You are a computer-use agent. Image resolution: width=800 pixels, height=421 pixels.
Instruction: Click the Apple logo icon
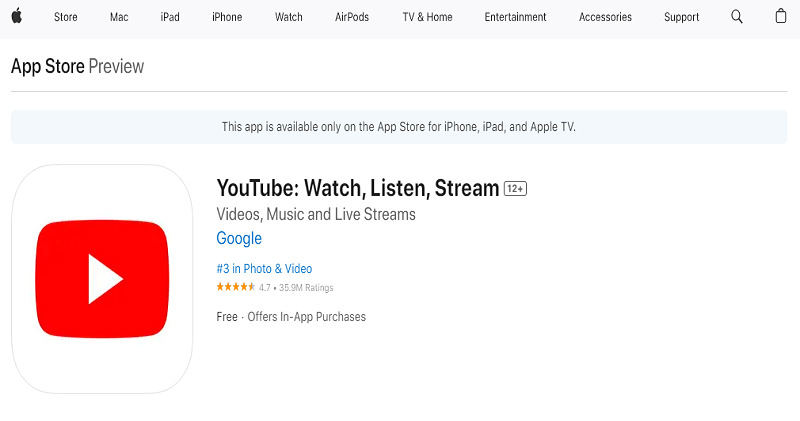click(x=18, y=17)
